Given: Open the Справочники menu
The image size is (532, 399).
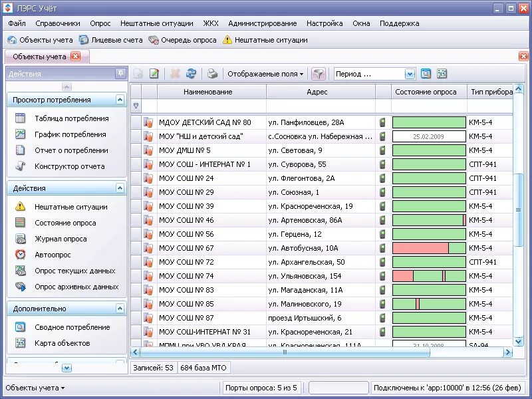Looking at the screenshot, I should (x=58, y=23).
